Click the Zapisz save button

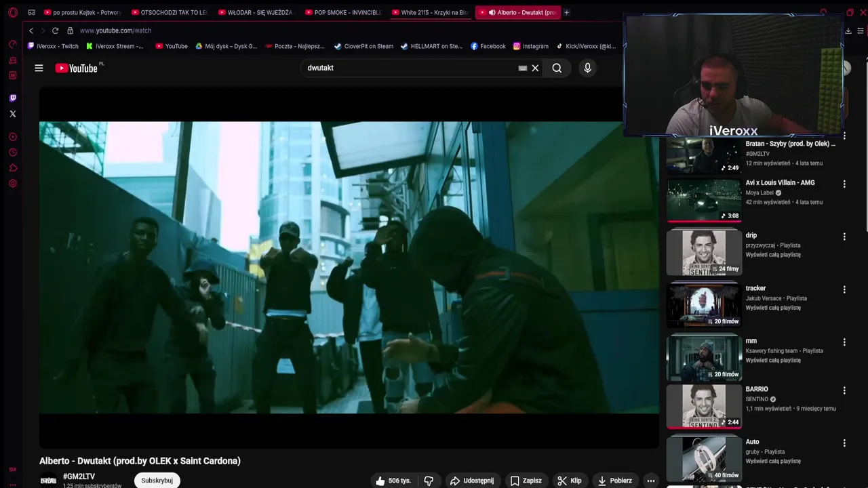point(526,481)
